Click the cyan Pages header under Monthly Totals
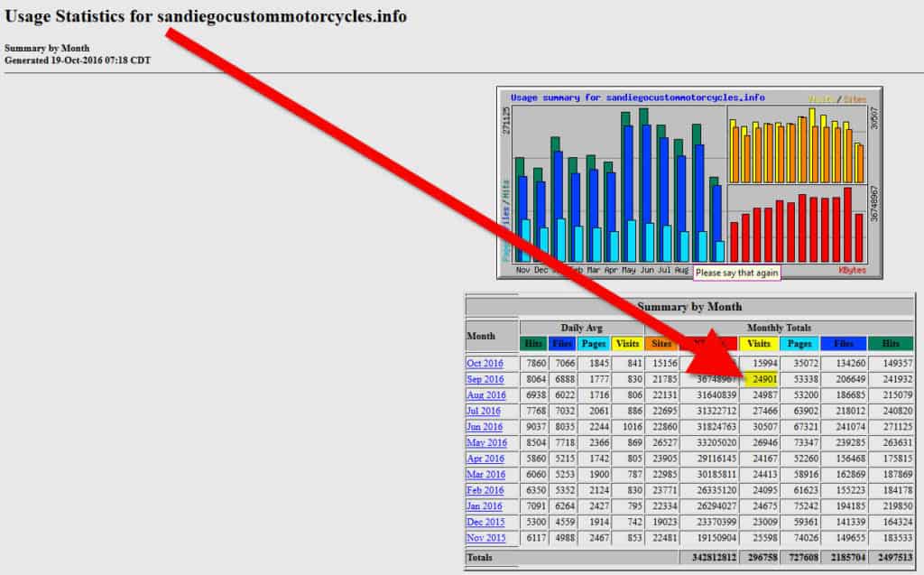This screenshot has width=924, height=575. click(801, 343)
